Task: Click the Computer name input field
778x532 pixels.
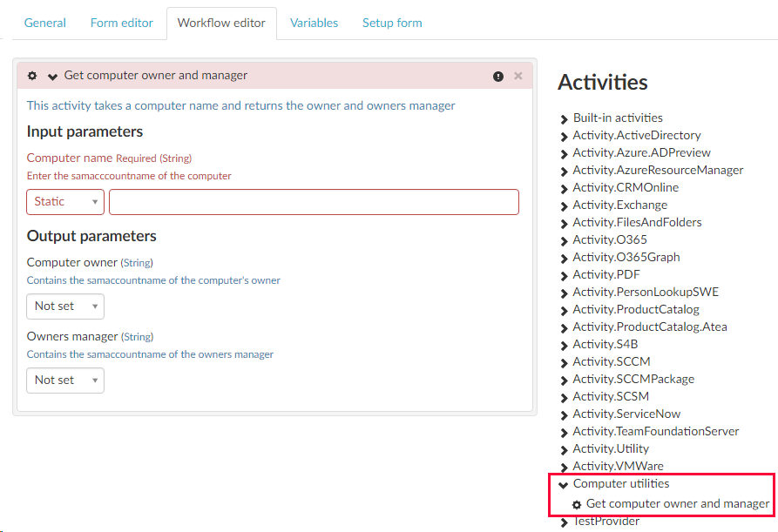Action: 314,202
